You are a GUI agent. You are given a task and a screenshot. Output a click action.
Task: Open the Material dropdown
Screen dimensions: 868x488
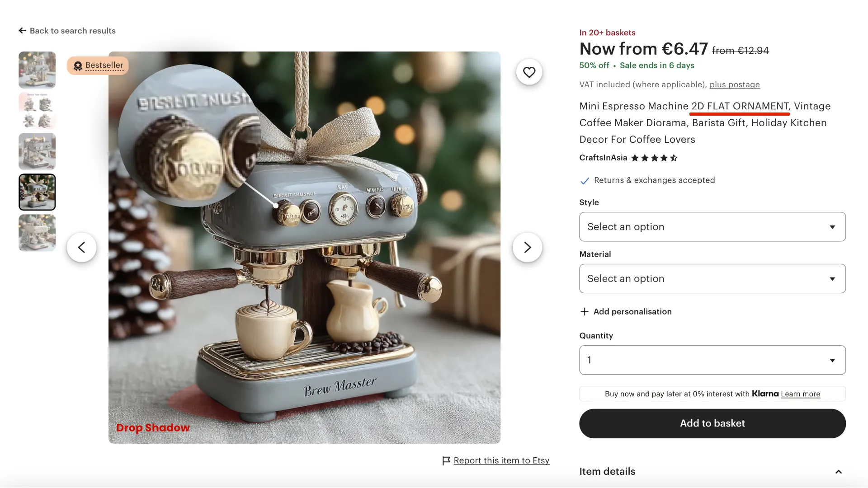tap(712, 279)
